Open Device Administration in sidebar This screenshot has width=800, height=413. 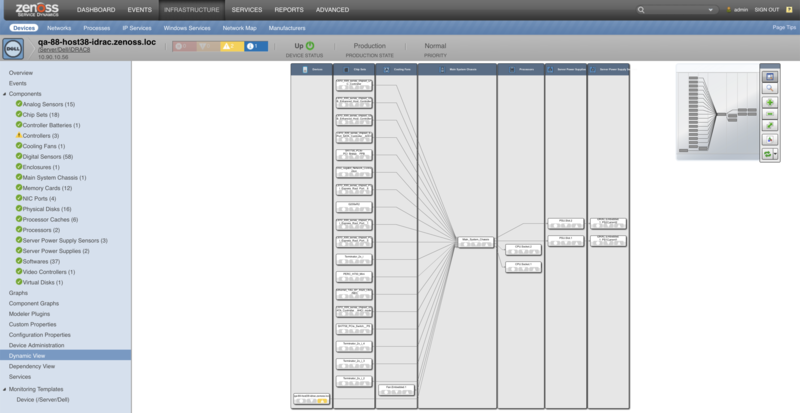37,345
